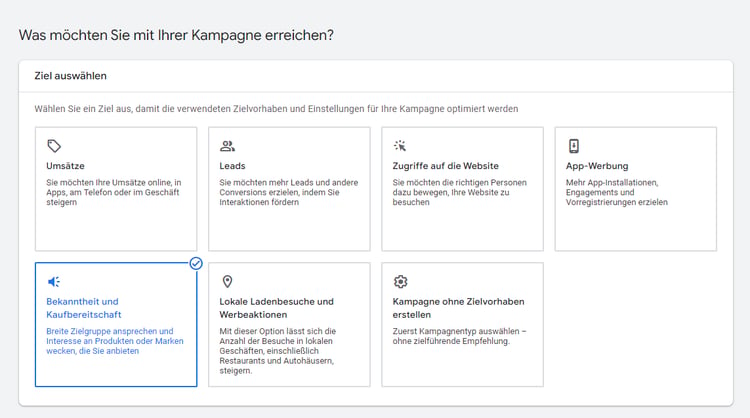Click the megaphone icon for Bekanntheit und Kaufbereitschaft
The image size is (750, 418).
pyautogui.click(x=54, y=282)
